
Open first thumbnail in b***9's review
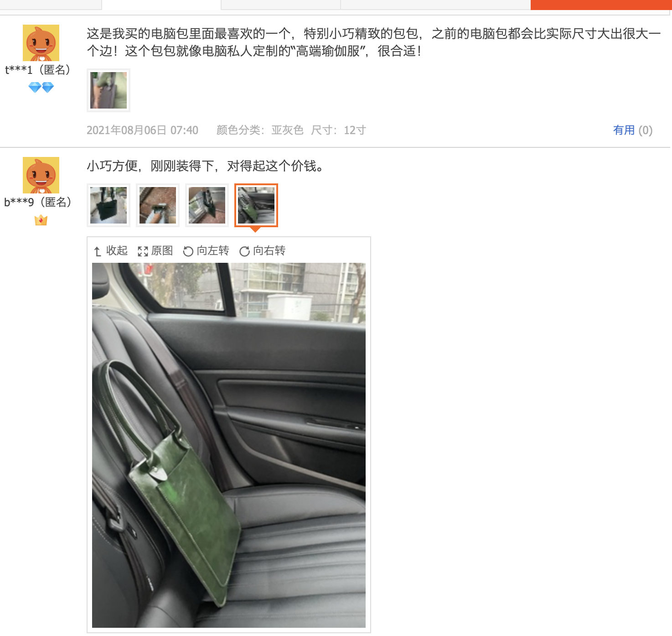[x=109, y=205]
